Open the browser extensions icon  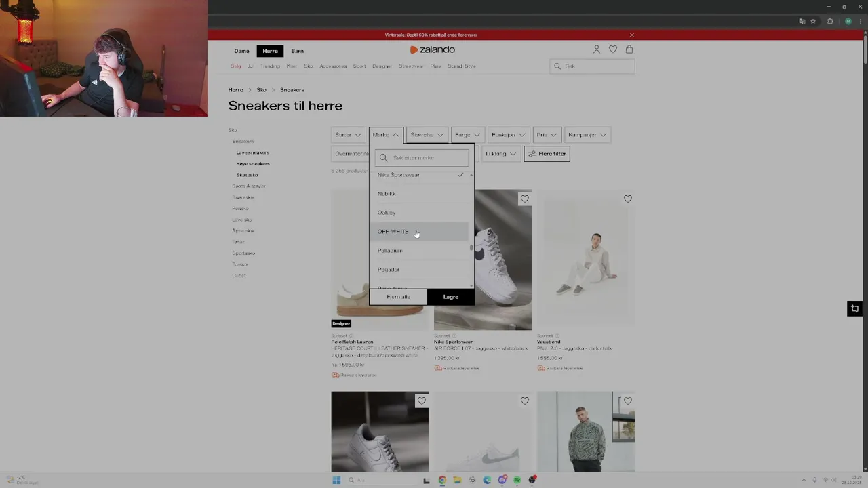(x=830, y=22)
